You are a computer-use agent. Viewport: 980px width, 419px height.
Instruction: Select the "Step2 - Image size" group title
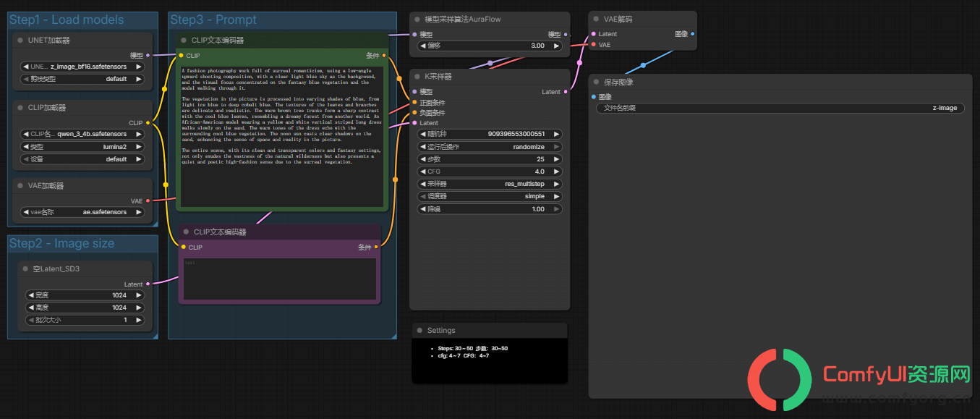coord(62,243)
